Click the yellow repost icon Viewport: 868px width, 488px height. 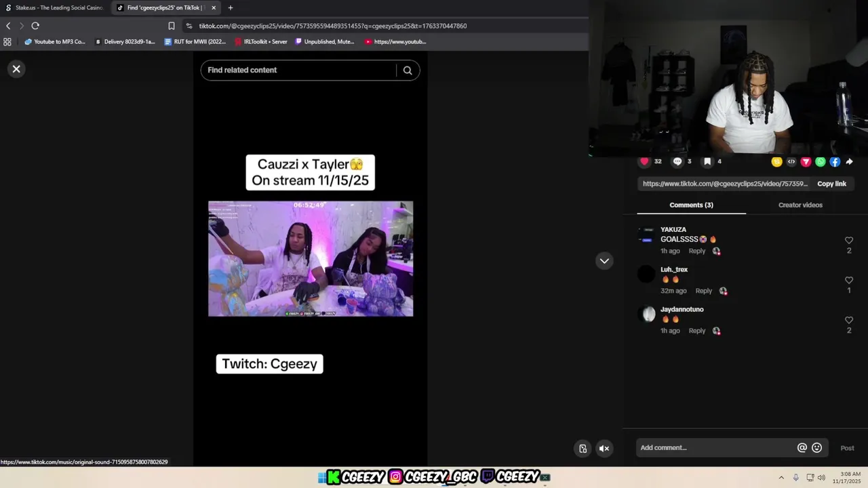point(776,161)
